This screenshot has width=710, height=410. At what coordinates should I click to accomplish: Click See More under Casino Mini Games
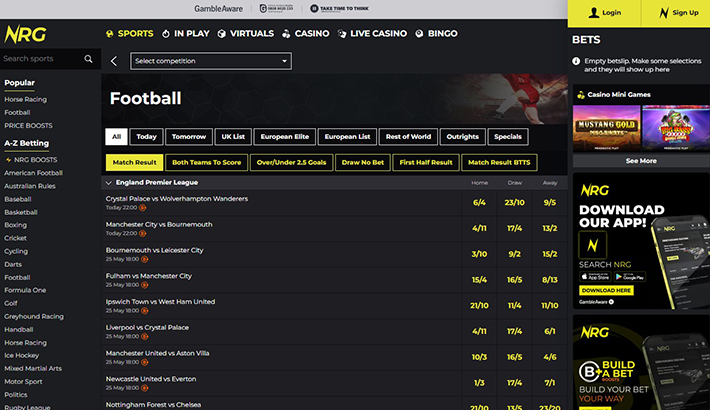[641, 161]
